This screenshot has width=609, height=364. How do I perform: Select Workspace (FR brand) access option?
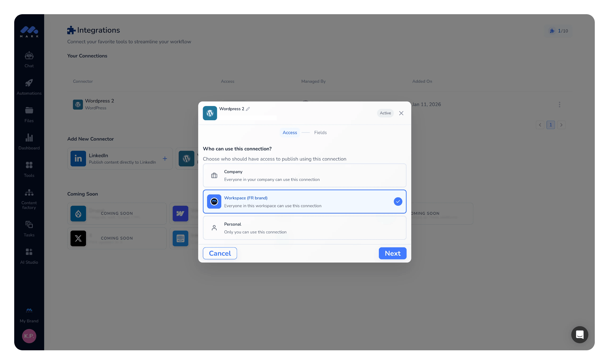[304, 202]
